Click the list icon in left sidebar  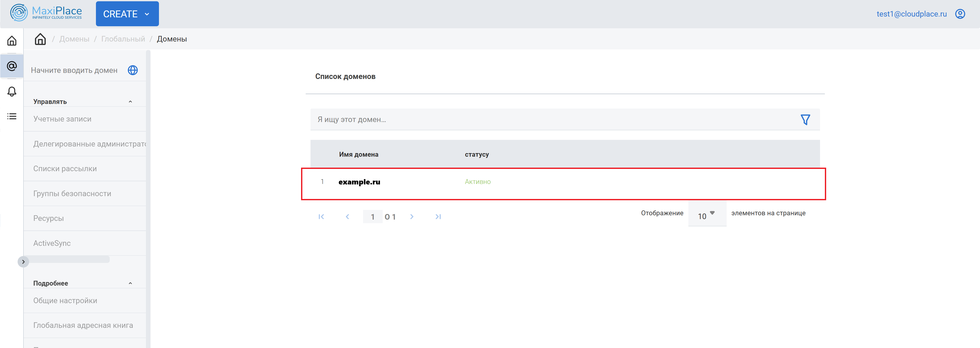(x=12, y=116)
